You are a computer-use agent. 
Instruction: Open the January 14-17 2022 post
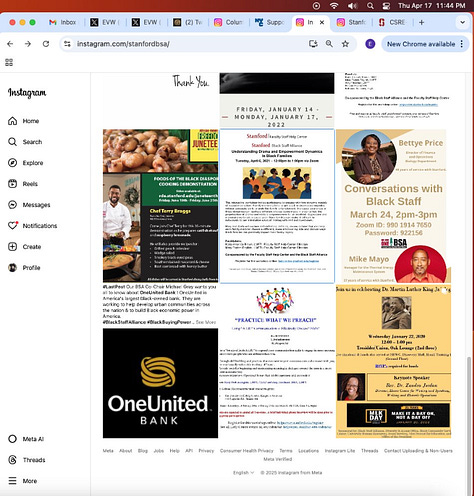[277, 100]
